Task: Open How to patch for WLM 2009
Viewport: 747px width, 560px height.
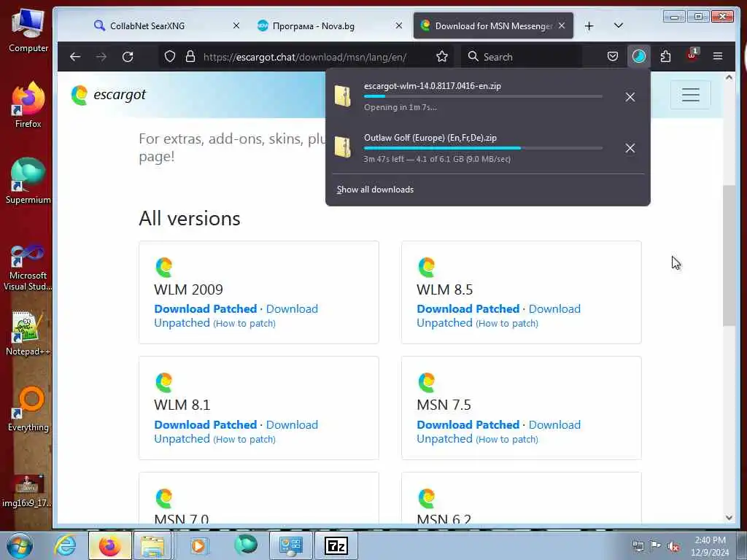Action: [244, 323]
